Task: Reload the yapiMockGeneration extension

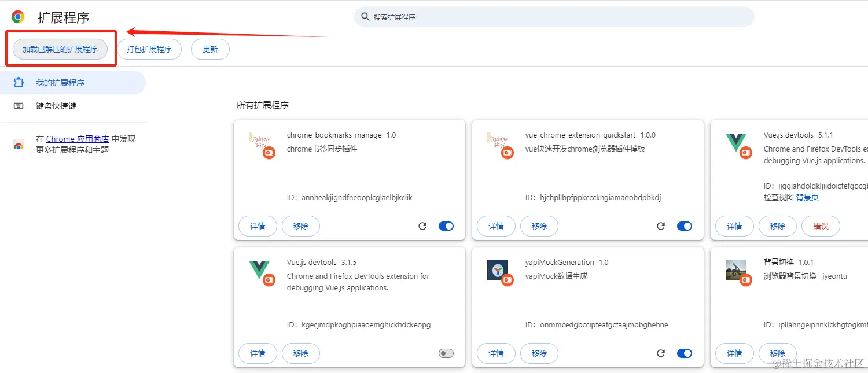Action: click(661, 353)
